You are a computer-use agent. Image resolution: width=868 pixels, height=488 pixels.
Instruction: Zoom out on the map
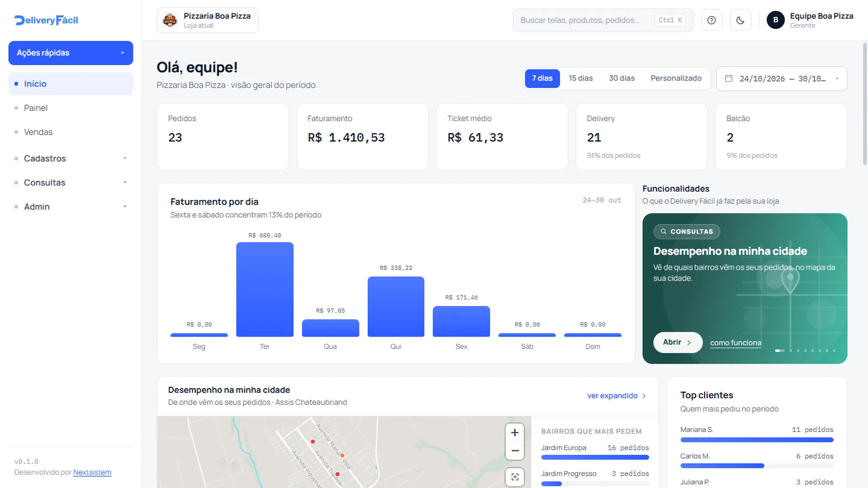515,451
